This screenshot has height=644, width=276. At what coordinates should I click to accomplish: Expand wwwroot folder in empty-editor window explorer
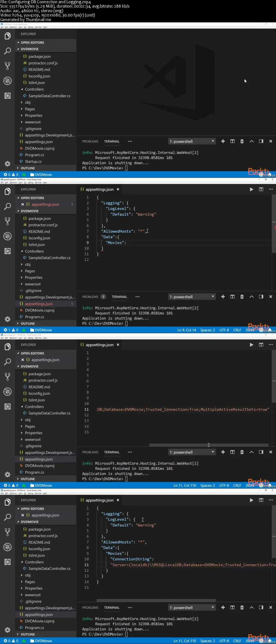coord(33,122)
